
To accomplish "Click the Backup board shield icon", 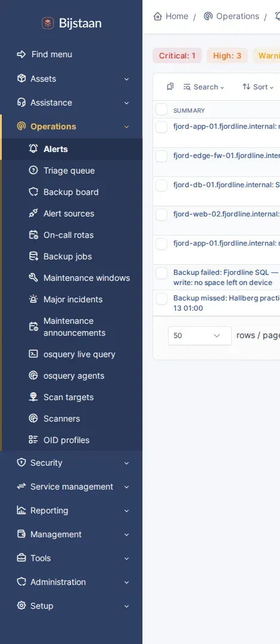I will 33,192.
